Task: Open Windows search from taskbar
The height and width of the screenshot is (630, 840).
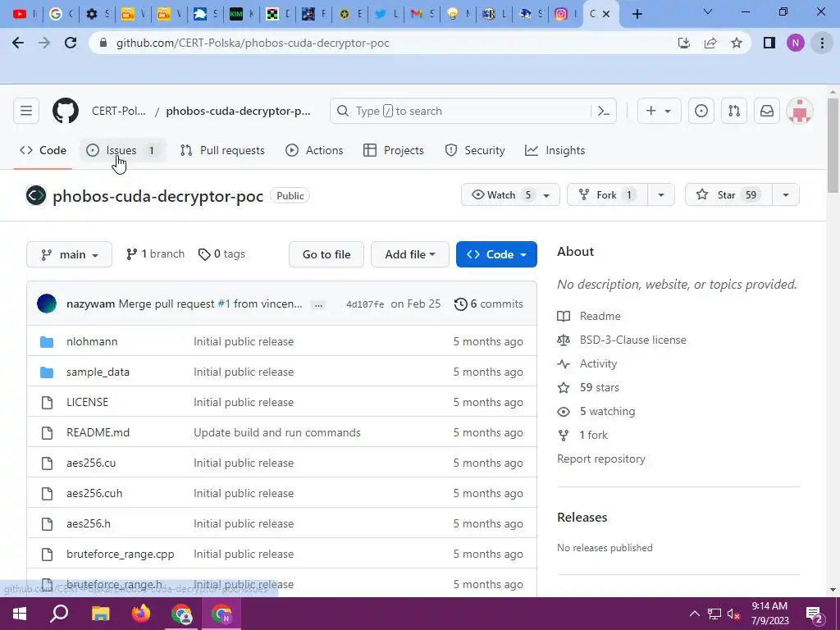Action: pyautogui.click(x=59, y=614)
